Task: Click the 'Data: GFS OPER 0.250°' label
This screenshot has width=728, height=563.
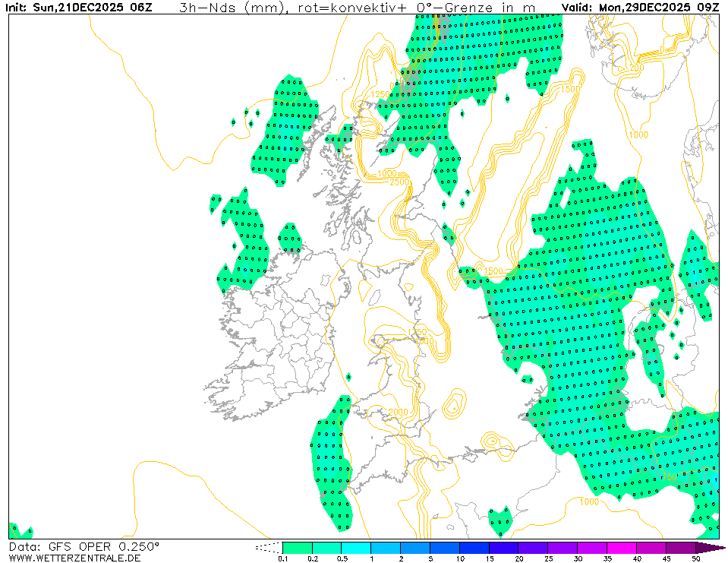Action: pos(84,546)
